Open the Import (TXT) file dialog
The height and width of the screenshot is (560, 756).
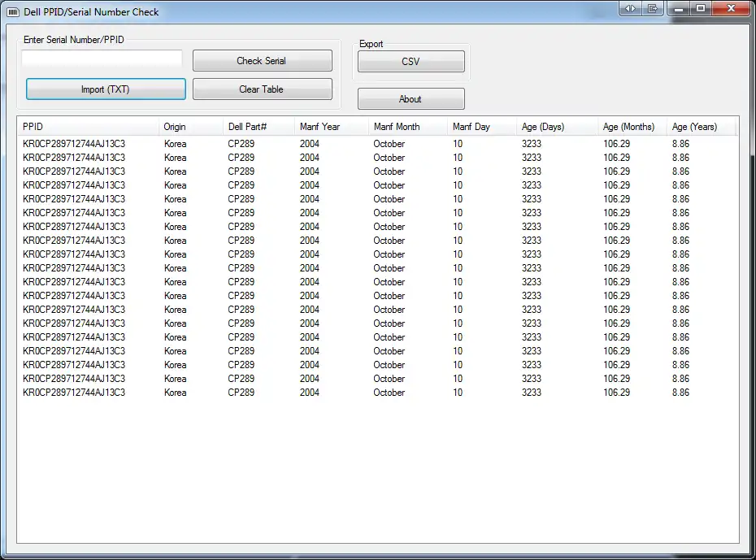coord(106,89)
